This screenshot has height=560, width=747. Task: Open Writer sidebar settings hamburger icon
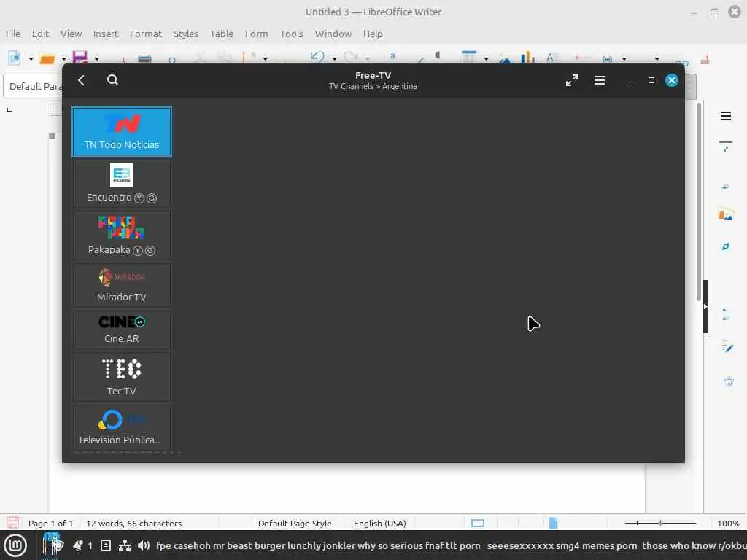[726, 116]
